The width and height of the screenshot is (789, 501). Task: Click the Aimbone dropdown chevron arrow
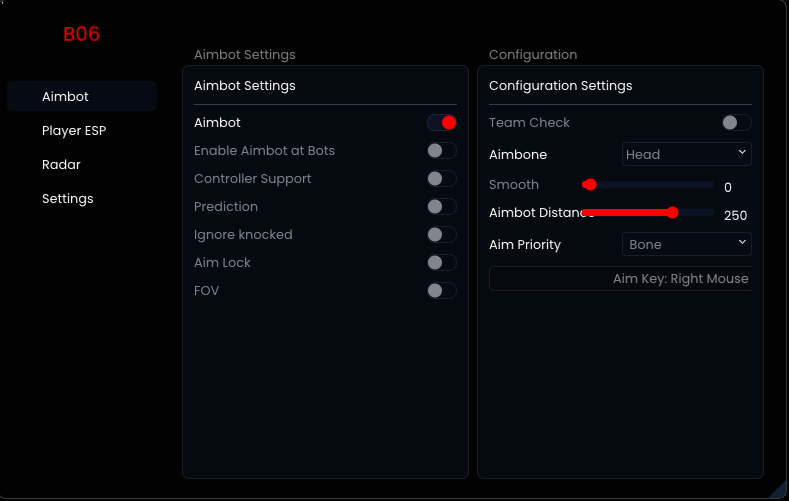click(742, 153)
